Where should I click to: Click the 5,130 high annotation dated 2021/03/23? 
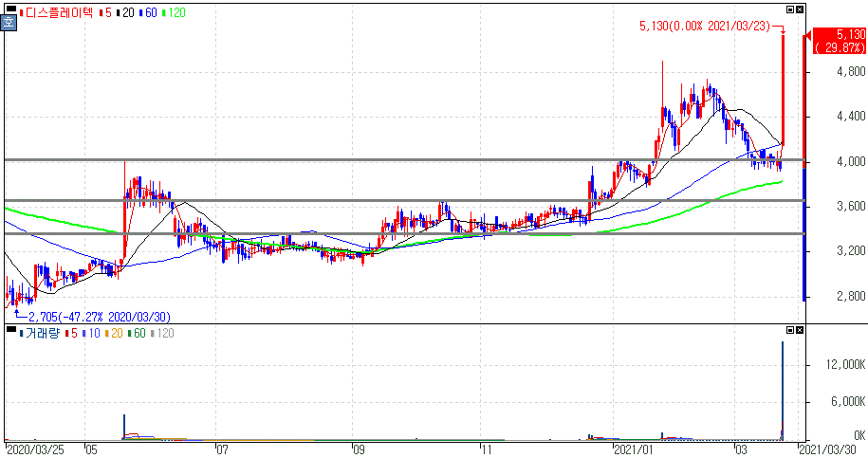pos(705,26)
